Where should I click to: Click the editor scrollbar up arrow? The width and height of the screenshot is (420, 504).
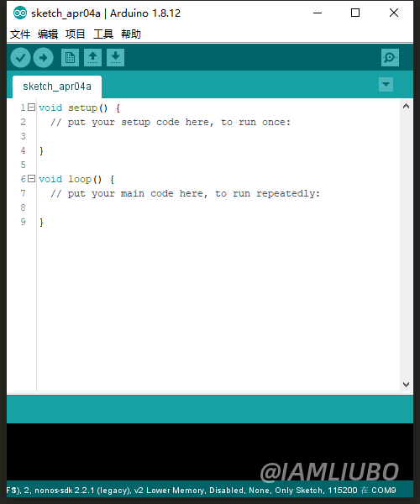(x=407, y=106)
